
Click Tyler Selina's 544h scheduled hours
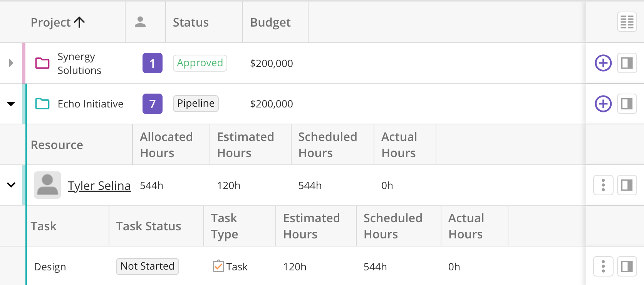(310, 186)
